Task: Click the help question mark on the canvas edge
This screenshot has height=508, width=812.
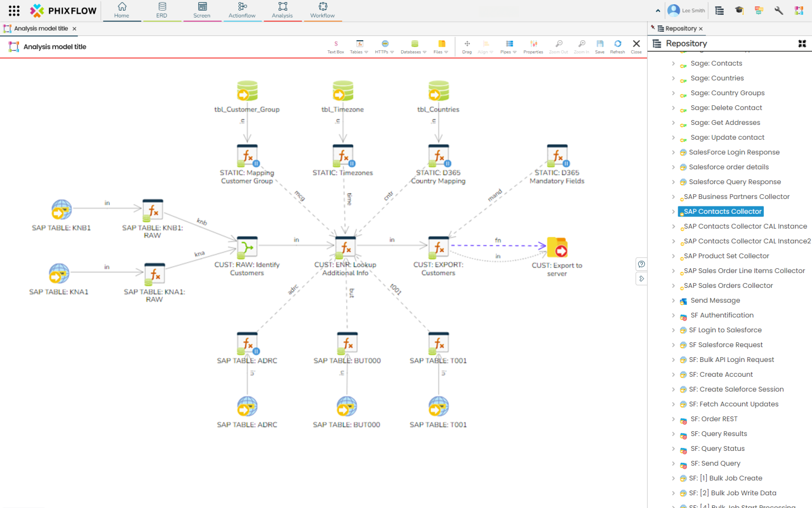Action: point(641,264)
